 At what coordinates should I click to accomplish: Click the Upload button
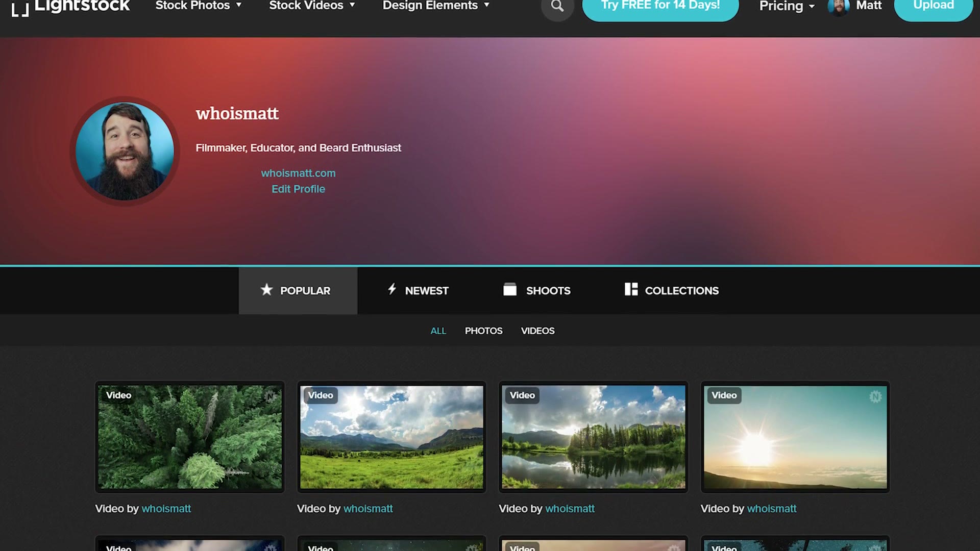(934, 7)
